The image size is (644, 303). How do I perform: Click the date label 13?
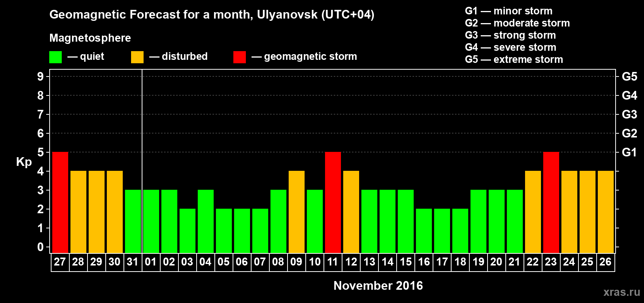tap(369, 262)
